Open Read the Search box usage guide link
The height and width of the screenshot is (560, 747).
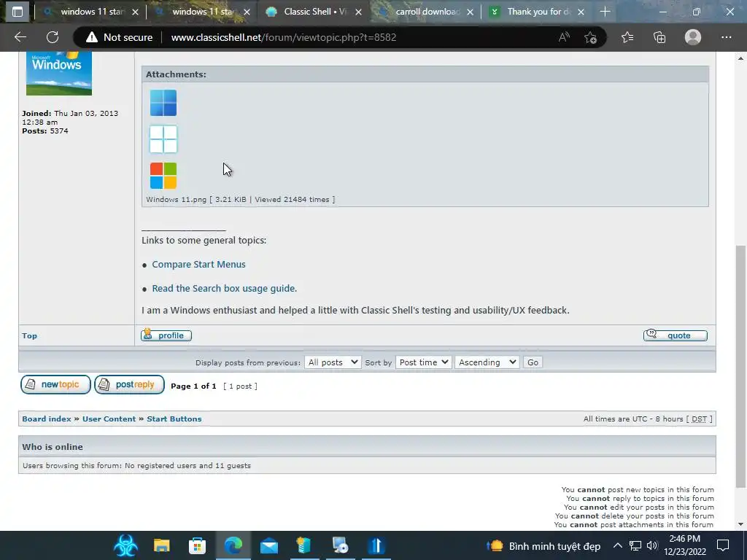pyautogui.click(x=225, y=289)
